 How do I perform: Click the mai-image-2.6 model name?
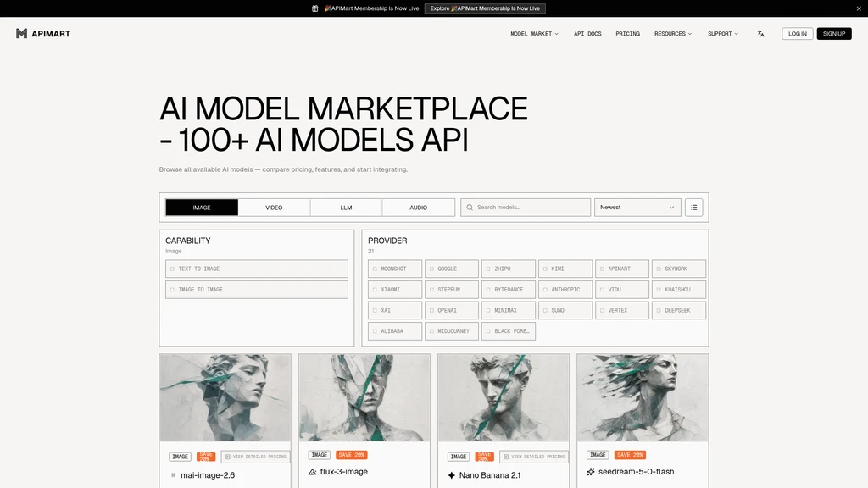pyautogui.click(x=208, y=475)
